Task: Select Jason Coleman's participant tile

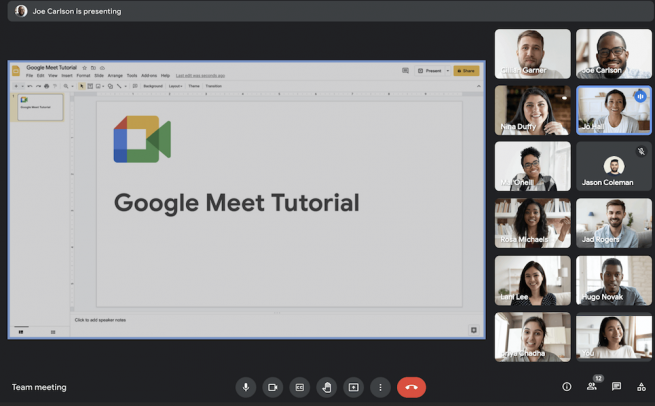Action: click(613, 166)
